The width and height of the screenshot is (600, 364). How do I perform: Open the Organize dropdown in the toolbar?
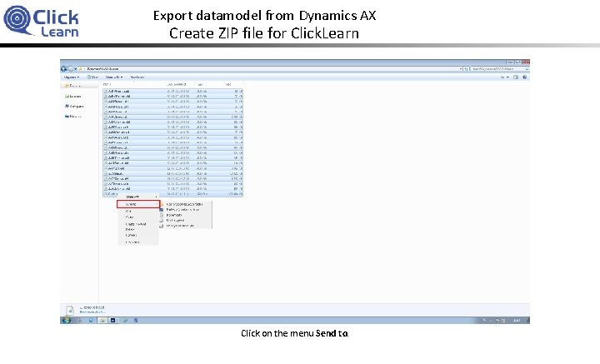[72, 77]
